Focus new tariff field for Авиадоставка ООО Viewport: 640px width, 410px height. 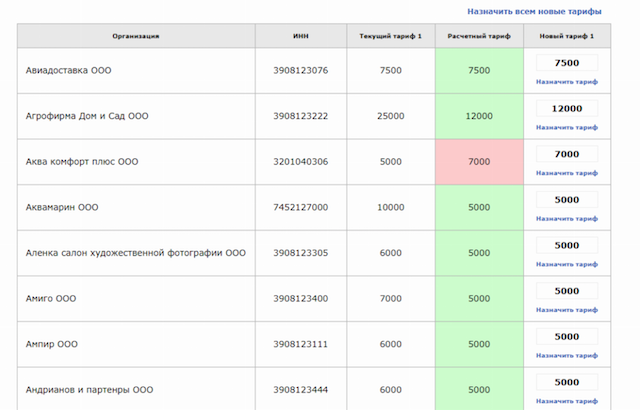click(x=567, y=63)
